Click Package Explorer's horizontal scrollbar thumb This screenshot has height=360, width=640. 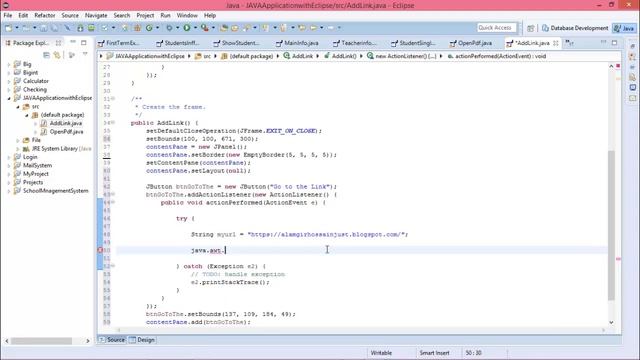coord(41,340)
